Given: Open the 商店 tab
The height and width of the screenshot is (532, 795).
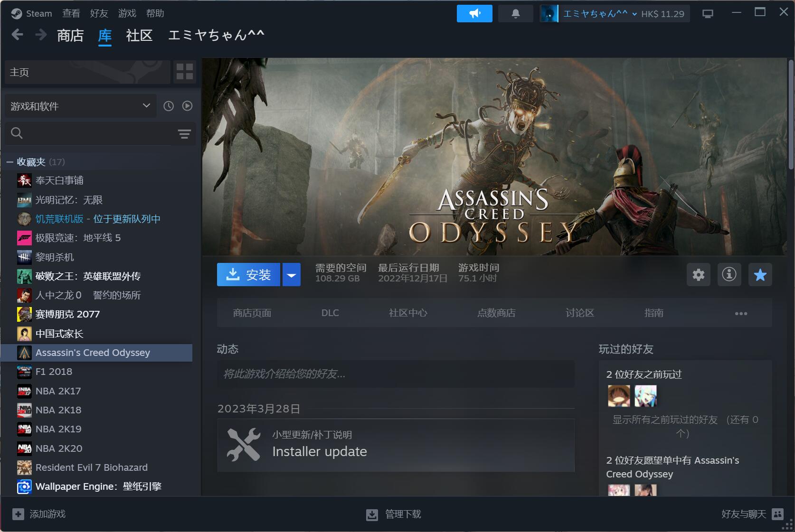Looking at the screenshot, I should pos(70,36).
